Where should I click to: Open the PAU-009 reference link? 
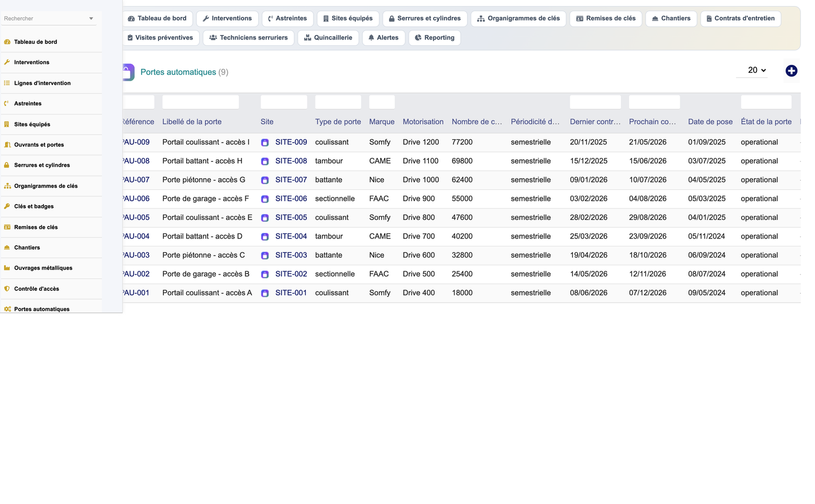click(x=136, y=142)
